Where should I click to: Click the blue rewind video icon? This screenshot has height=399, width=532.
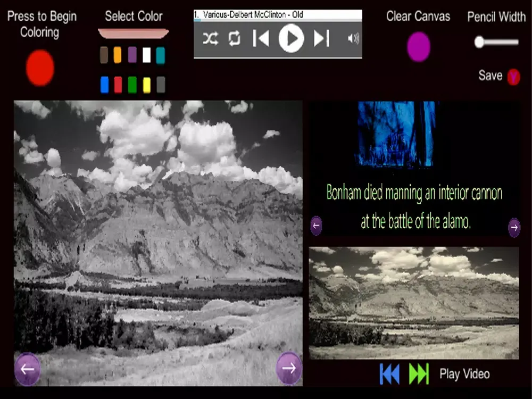point(389,374)
